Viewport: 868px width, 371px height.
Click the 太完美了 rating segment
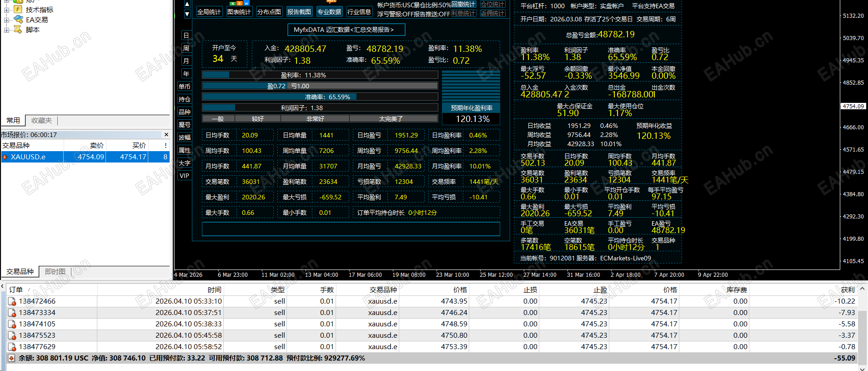coord(393,119)
